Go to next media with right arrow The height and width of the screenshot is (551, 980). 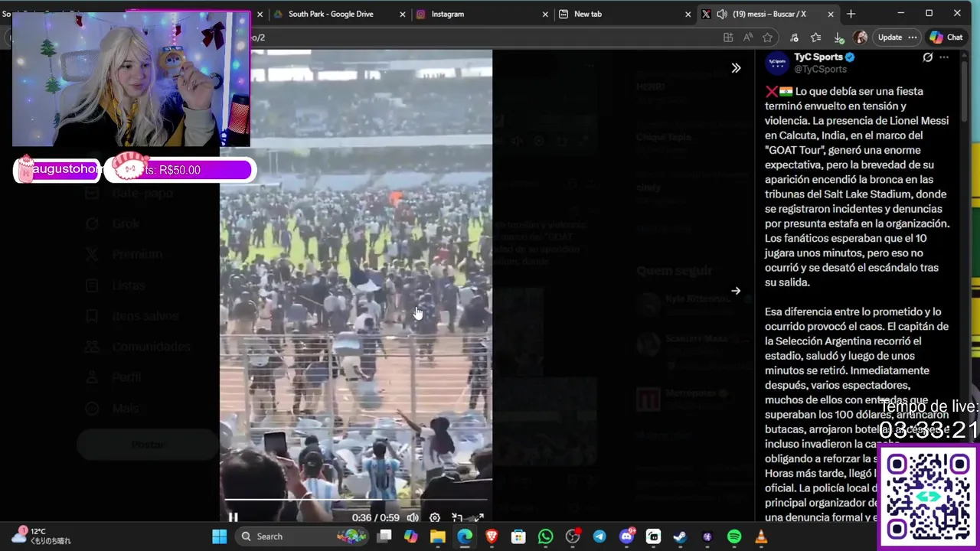click(736, 291)
